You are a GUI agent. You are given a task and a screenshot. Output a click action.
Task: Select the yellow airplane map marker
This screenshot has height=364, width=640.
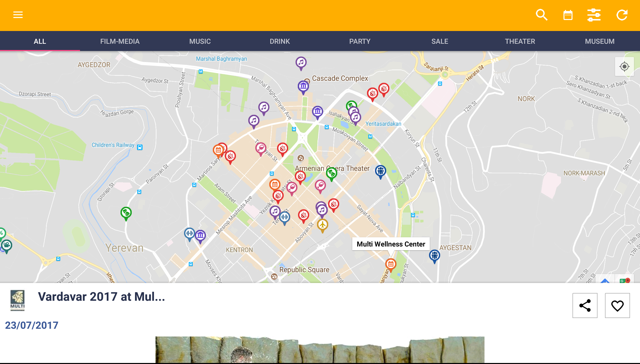[x=322, y=225]
